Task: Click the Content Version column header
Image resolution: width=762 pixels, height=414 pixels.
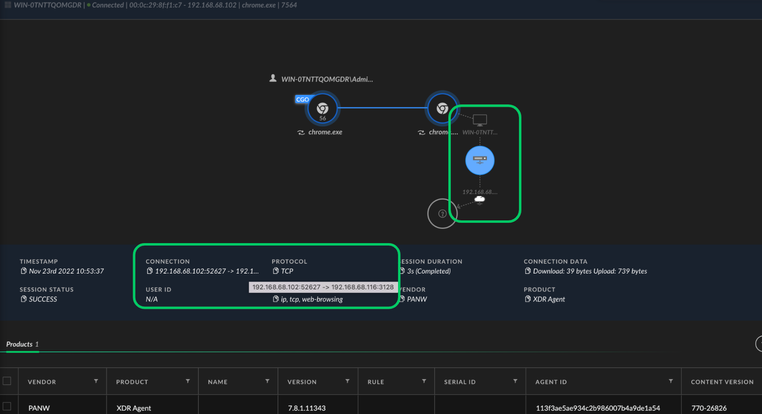Action: (x=722, y=381)
